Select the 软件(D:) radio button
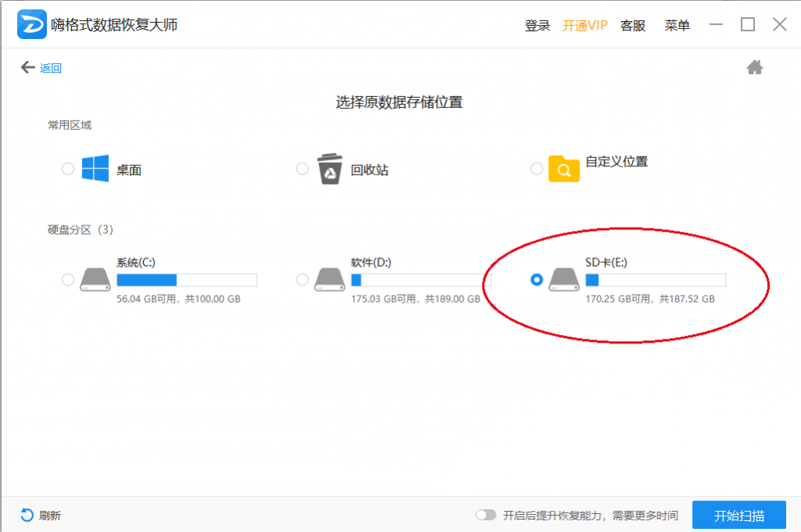Viewport: 801px width, 532px height. click(303, 279)
